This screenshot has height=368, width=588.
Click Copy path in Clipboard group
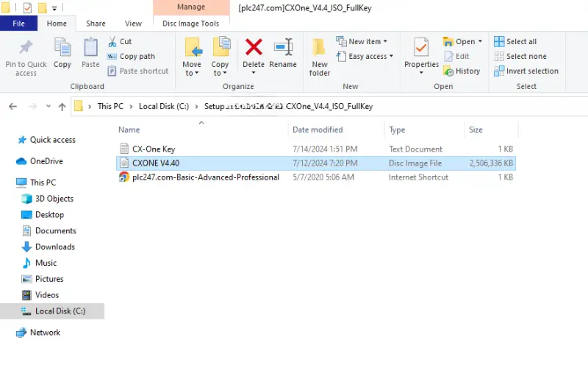[x=131, y=57]
